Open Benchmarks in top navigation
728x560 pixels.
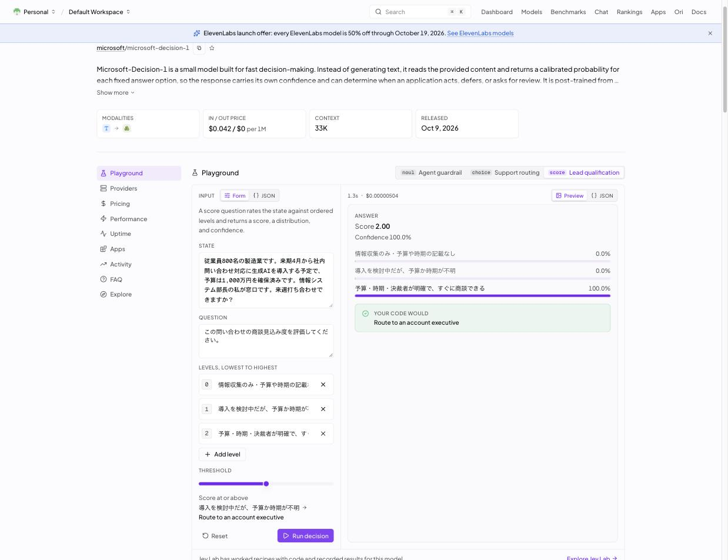coord(568,12)
